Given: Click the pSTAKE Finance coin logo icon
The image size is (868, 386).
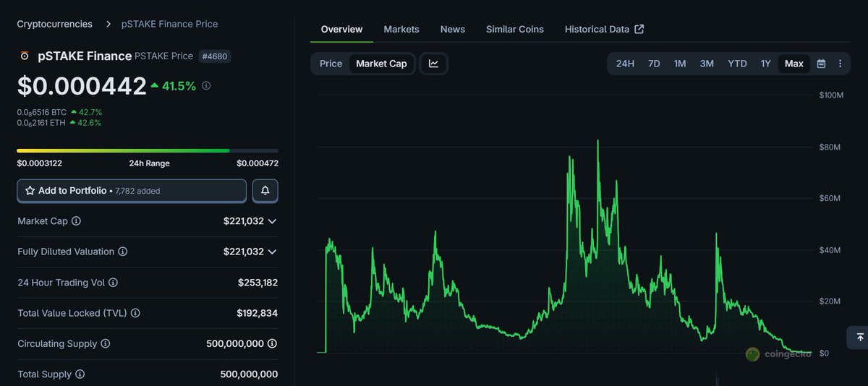Looking at the screenshot, I should [25, 56].
